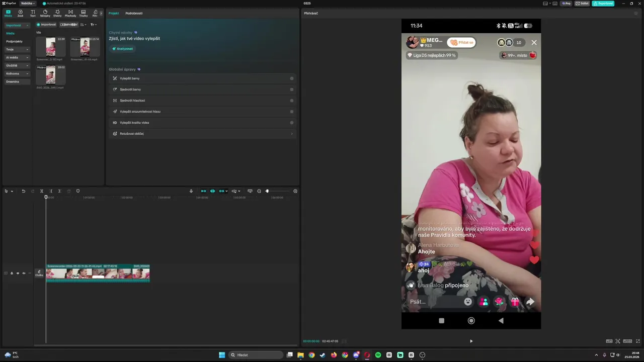Select the 22:39 media thumbnail
Image resolution: width=644 pixels, height=362 pixels.
point(51,47)
